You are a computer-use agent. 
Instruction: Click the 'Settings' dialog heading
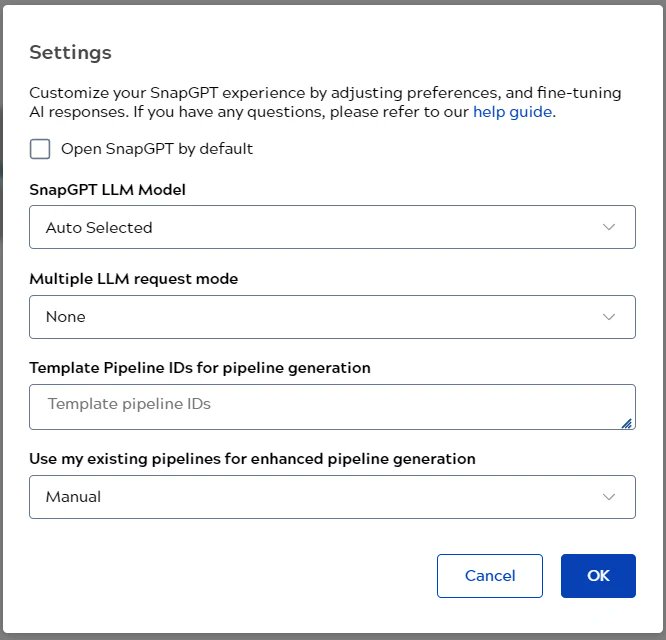click(71, 53)
